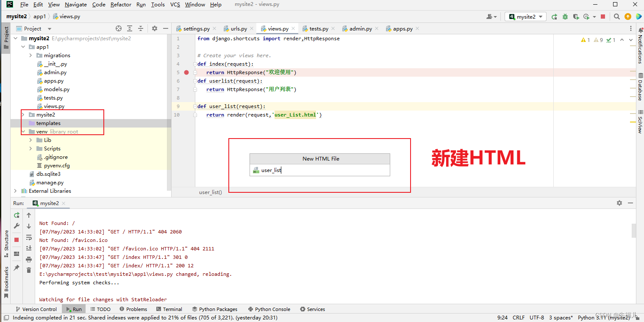Viewport: 644px width, 322px height.
Task: Collapse all nodes in Project panel
Action: (x=141, y=28)
